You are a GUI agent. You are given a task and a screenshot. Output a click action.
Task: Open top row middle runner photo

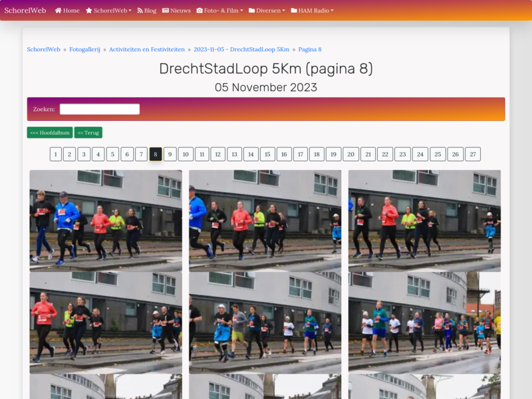[x=265, y=221]
